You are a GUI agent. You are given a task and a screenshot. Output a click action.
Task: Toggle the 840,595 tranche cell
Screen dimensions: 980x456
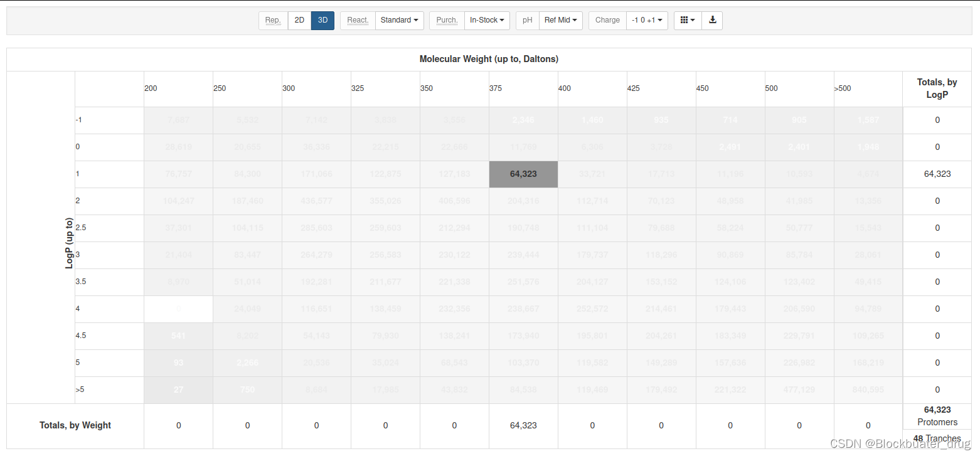click(868, 390)
